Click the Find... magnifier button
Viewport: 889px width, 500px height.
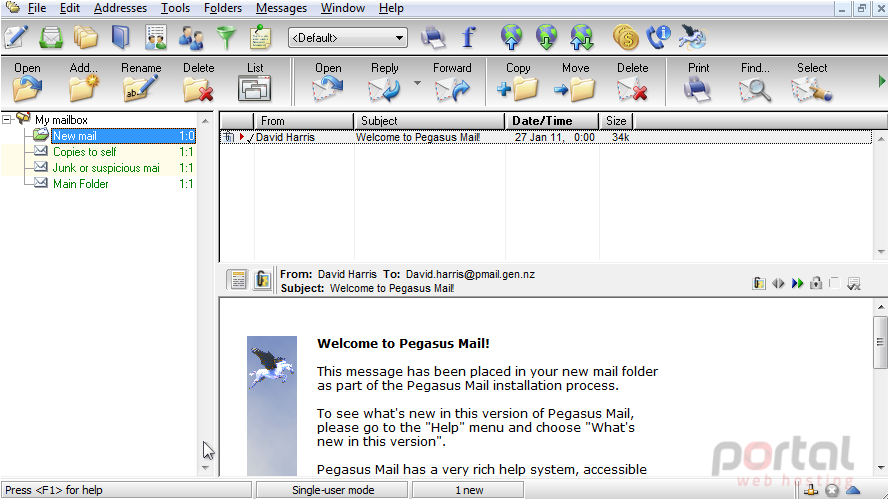755,82
